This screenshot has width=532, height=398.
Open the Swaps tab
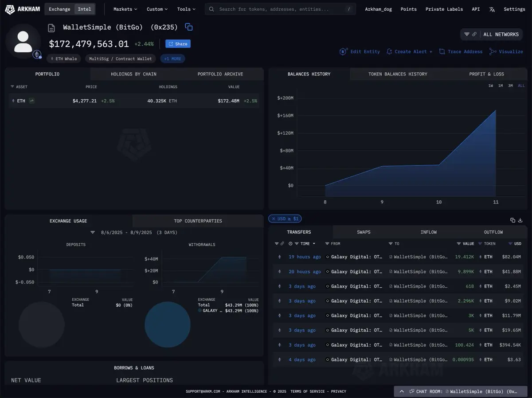point(364,232)
